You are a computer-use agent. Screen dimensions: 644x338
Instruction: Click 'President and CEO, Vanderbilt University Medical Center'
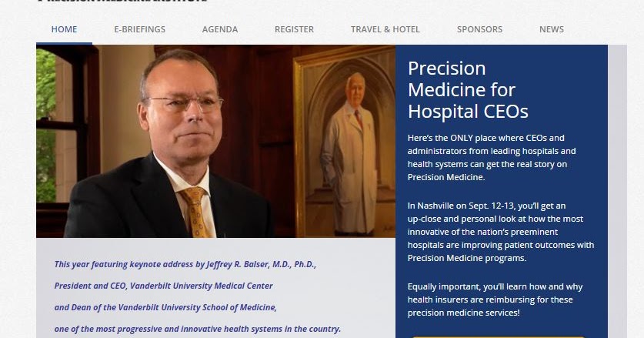point(163,286)
